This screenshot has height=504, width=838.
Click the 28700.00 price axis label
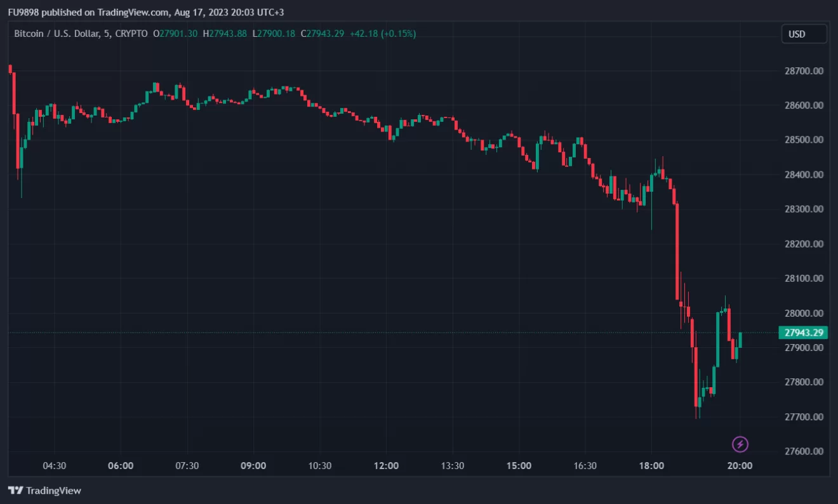803,71
